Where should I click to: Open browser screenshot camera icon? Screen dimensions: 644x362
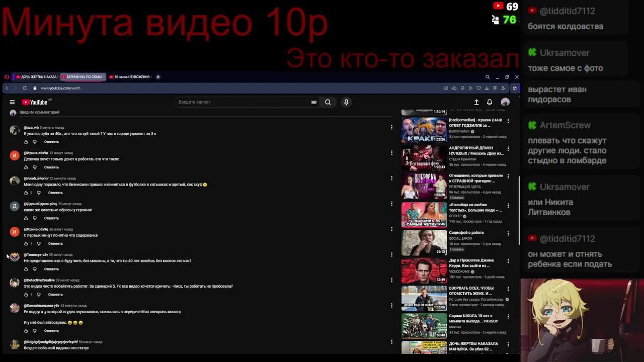point(454,88)
